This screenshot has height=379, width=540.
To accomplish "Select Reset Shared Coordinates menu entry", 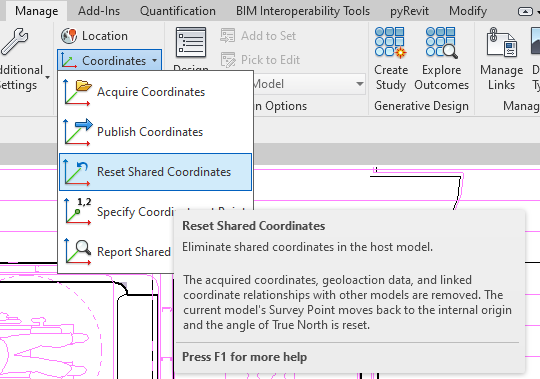I will tap(156, 172).
